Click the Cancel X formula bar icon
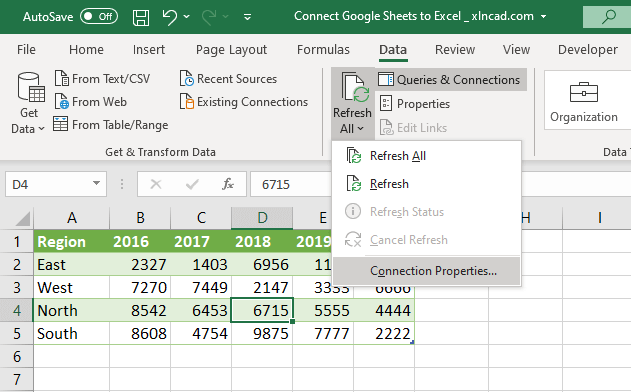The width and height of the screenshot is (631, 392). click(156, 184)
